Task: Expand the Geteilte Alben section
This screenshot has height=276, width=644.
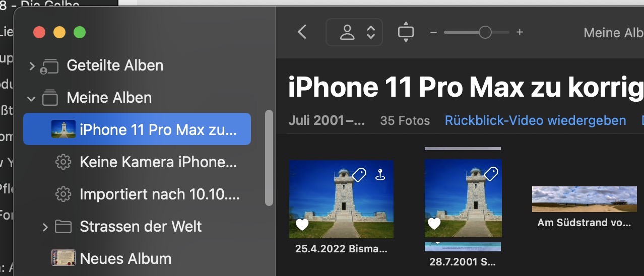Action: (x=32, y=65)
